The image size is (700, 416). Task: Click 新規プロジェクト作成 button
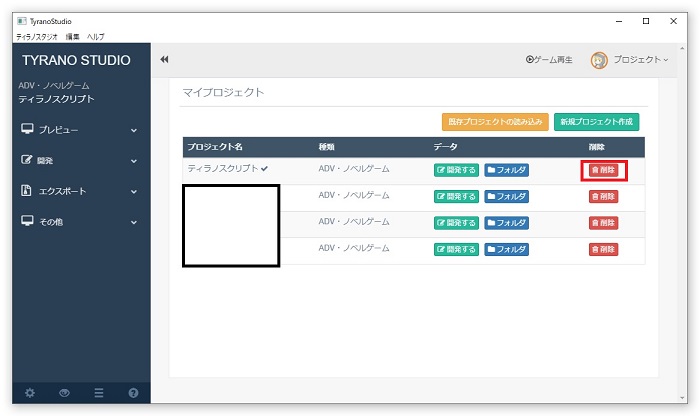pyautogui.click(x=596, y=122)
